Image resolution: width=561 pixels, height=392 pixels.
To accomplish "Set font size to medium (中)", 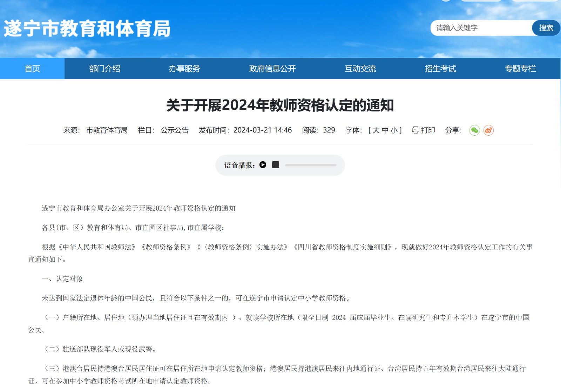I will [385, 130].
